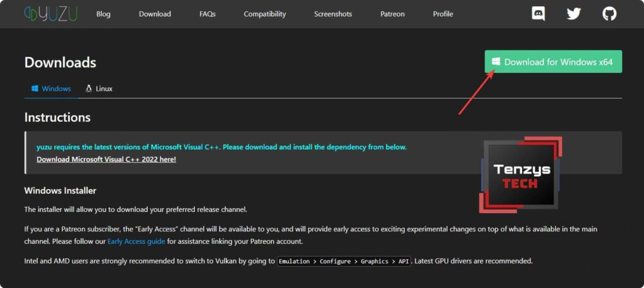This screenshot has width=644, height=288.
Task: Switch to the Linux tab
Action: 99,88
